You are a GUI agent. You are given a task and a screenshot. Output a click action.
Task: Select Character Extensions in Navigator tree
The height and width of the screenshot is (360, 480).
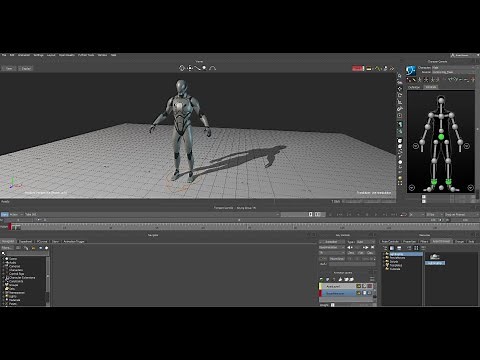point(22,277)
